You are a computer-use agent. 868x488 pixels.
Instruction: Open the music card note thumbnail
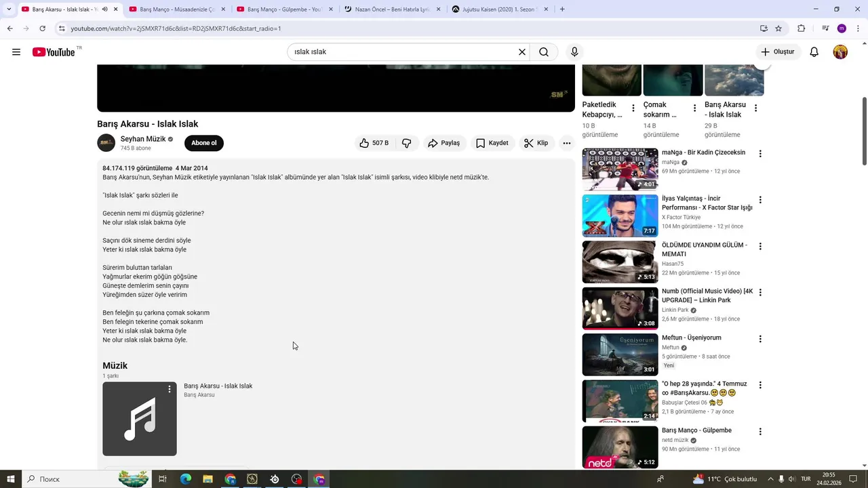click(x=140, y=419)
